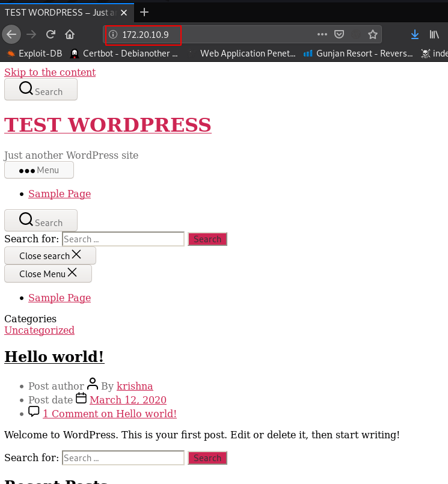448x484 pixels.
Task: Click the post author person icon
Action: (93, 384)
